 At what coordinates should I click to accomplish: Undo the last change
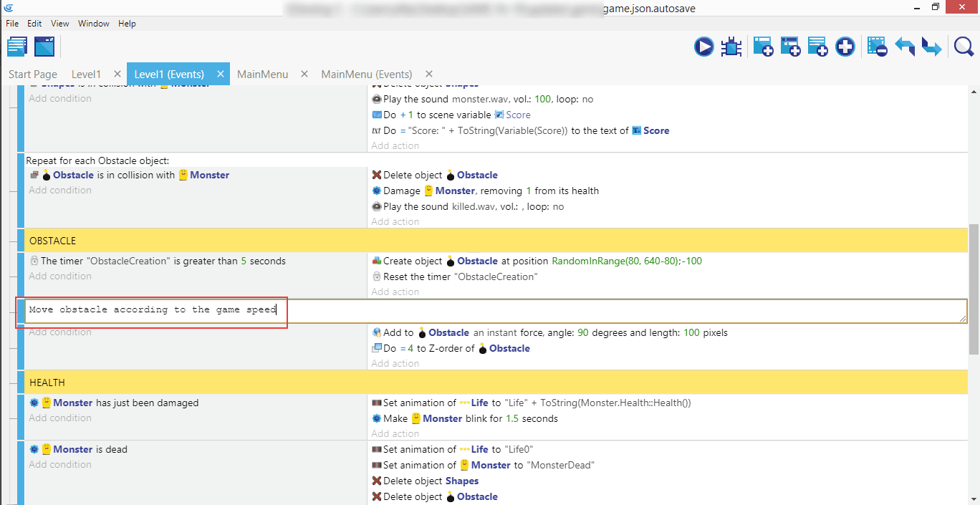point(905,47)
